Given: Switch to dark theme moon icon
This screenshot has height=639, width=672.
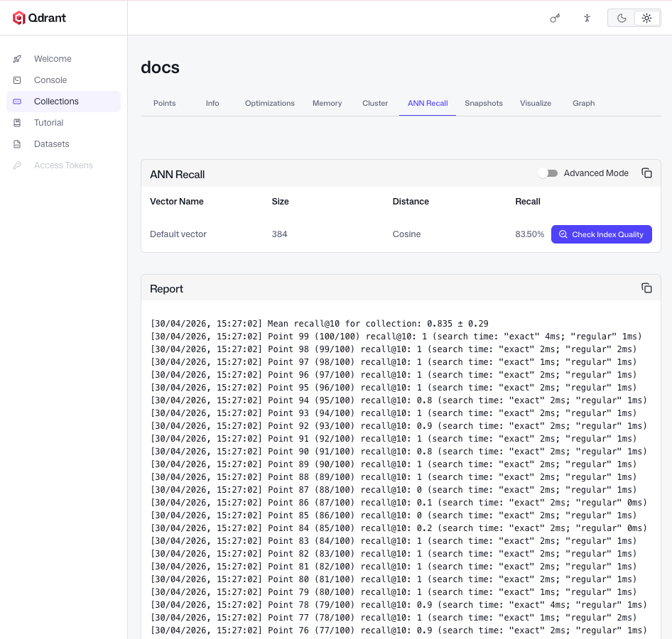Looking at the screenshot, I should point(622,18).
